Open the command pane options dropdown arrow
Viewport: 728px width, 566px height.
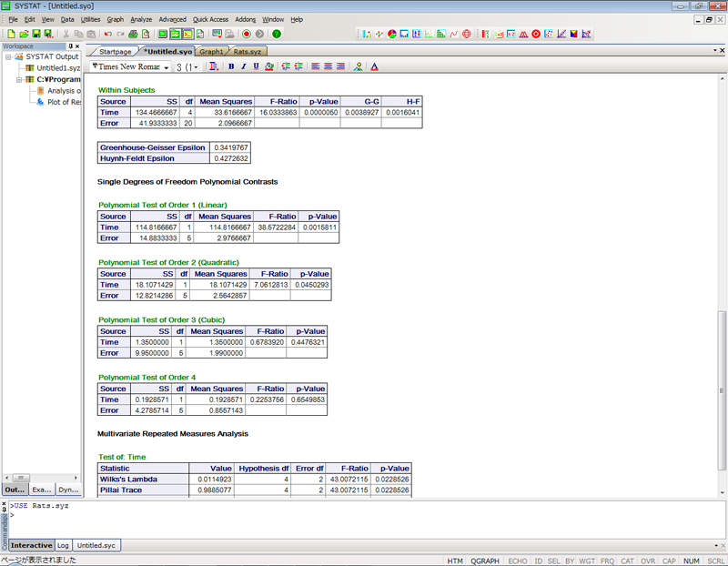(x=716, y=546)
